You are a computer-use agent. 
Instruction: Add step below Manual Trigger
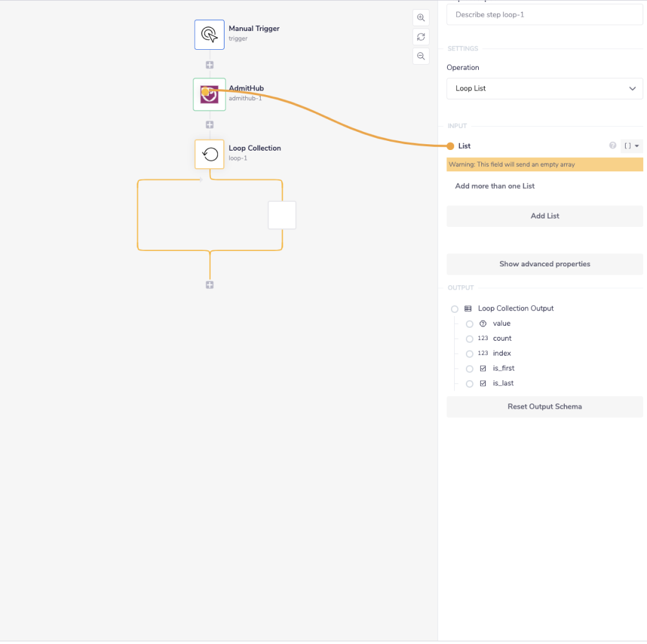pos(210,65)
